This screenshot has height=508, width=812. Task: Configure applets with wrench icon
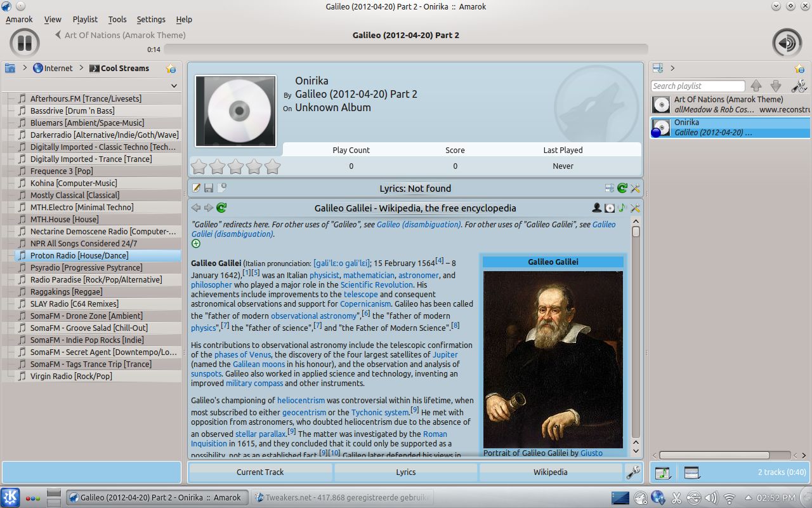[632, 472]
